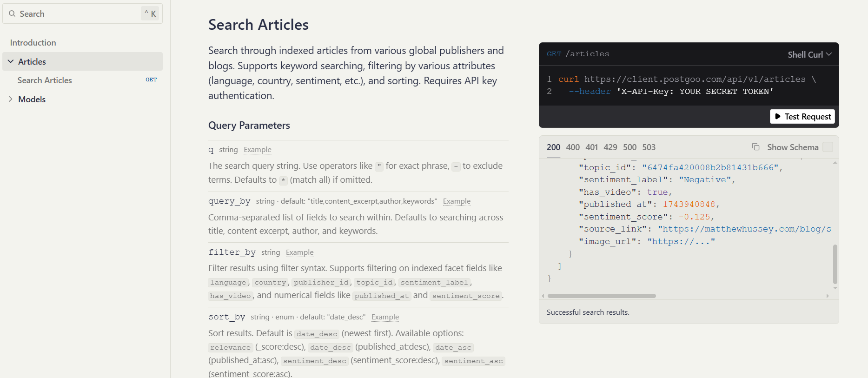This screenshot has height=378, width=868.
Task: Click the response panel horizontal scrollbar thumb
Action: tap(602, 296)
